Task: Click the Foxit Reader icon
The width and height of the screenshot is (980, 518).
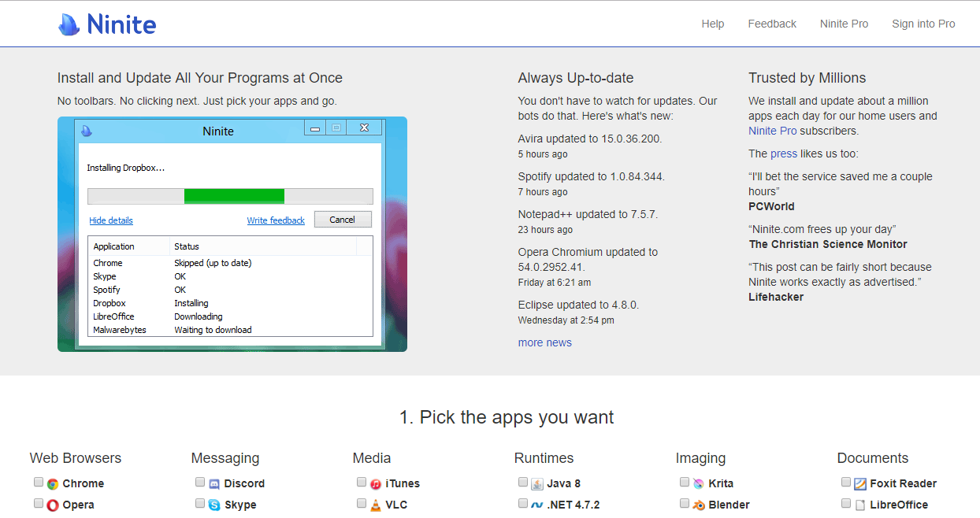Action: pos(860,484)
